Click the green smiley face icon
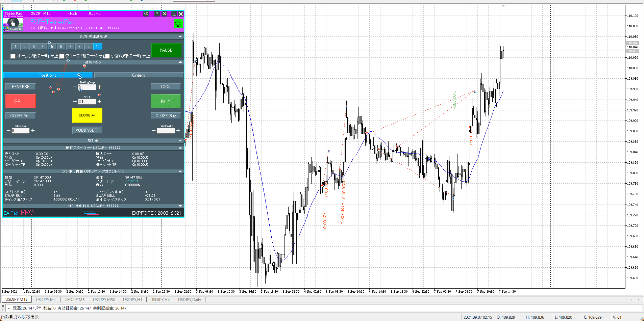This screenshot has width=644, height=321. [178, 24]
